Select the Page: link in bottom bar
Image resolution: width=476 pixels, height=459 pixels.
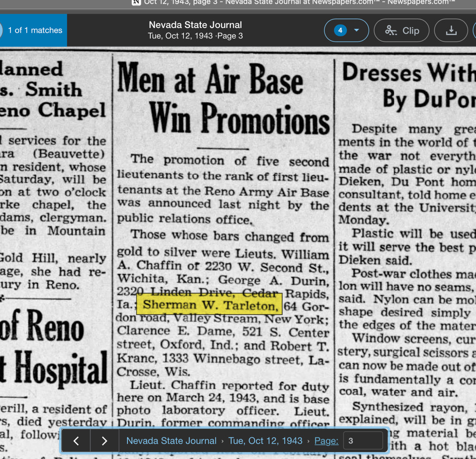click(326, 440)
